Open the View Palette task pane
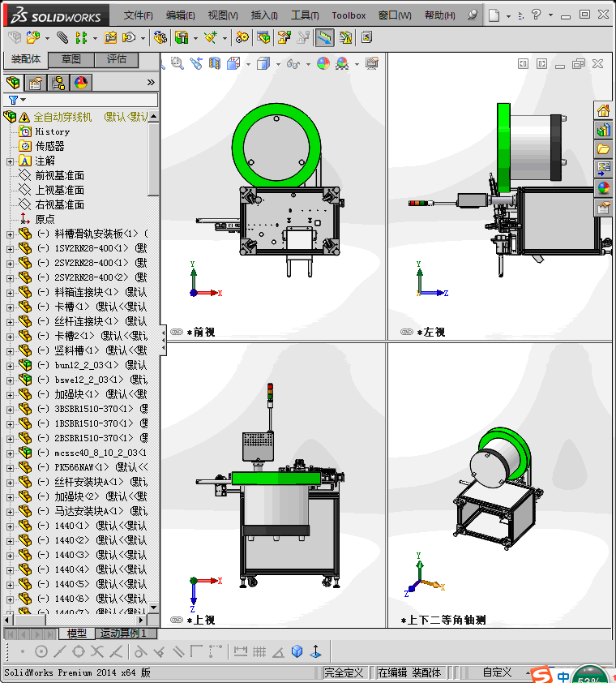The width and height of the screenshot is (616, 683). (603, 168)
